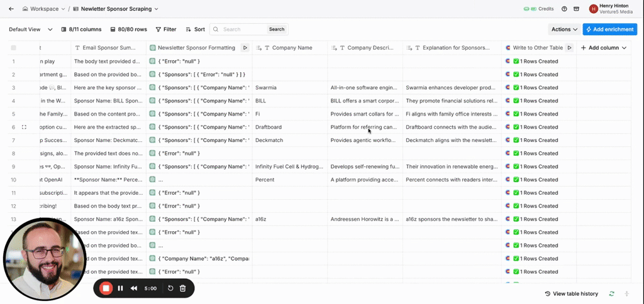Toggle the select-all rows checkbox
Image resolution: width=644 pixels, height=304 pixels.
(x=13, y=48)
